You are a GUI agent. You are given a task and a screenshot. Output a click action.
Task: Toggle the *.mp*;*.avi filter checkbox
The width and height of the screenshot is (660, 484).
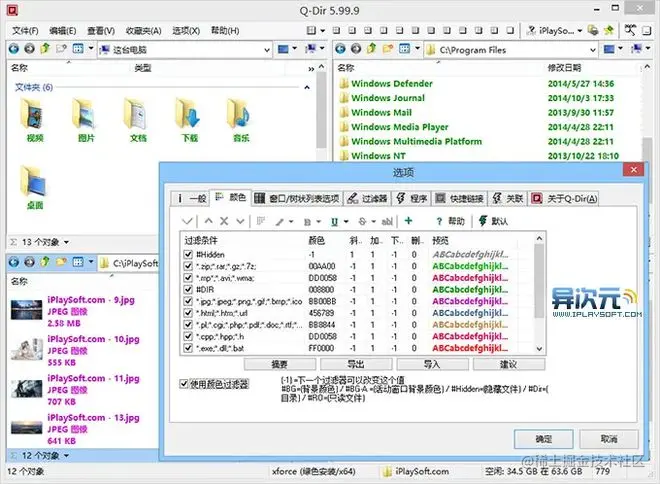point(188,278)
